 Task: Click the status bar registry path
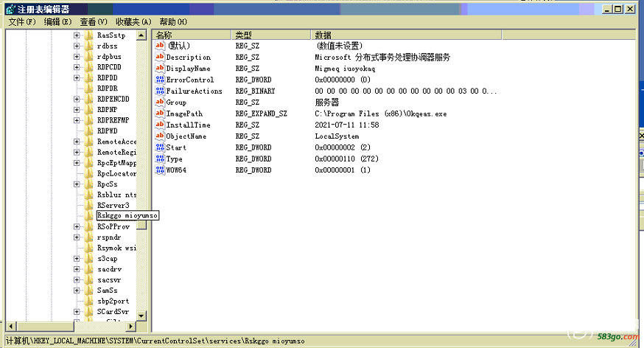[x=155, y=341]
